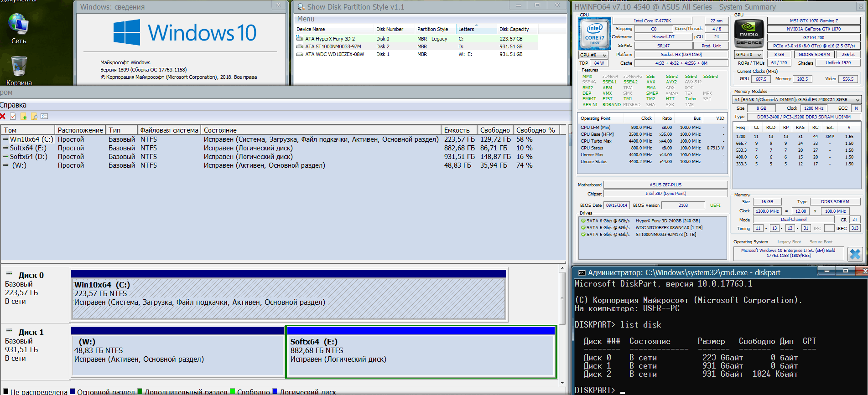Click the volume icon next to Win10x64 (C:)
The width and height of the screenshot is (868, 395).
[x=5, y=139]
